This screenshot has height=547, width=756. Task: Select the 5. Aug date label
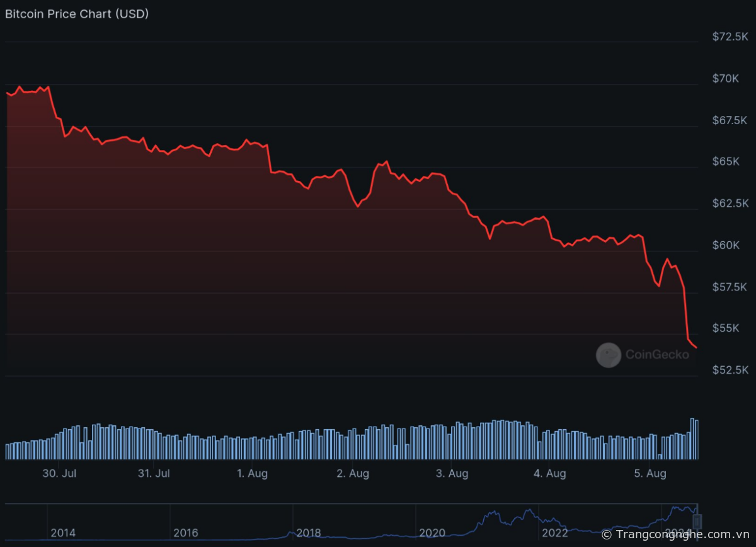650,474
